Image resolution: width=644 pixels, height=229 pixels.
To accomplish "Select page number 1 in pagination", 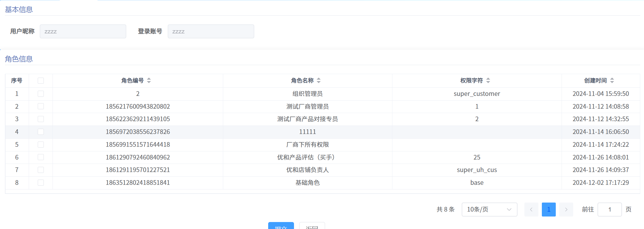I will 549,210.
